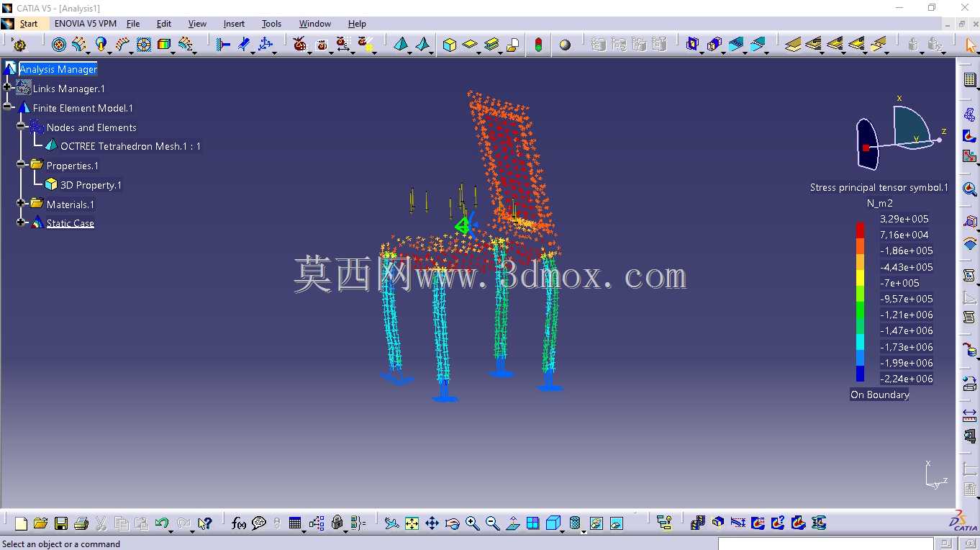Click the yellow legend color -7e+005

click(860, 278)
